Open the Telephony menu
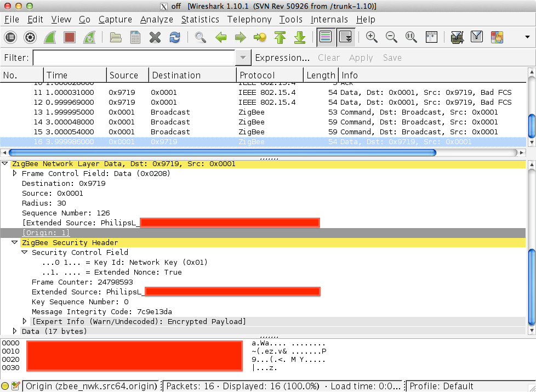Image resolution: width=536 pixels, height=392 pixels. pos(249,20)
